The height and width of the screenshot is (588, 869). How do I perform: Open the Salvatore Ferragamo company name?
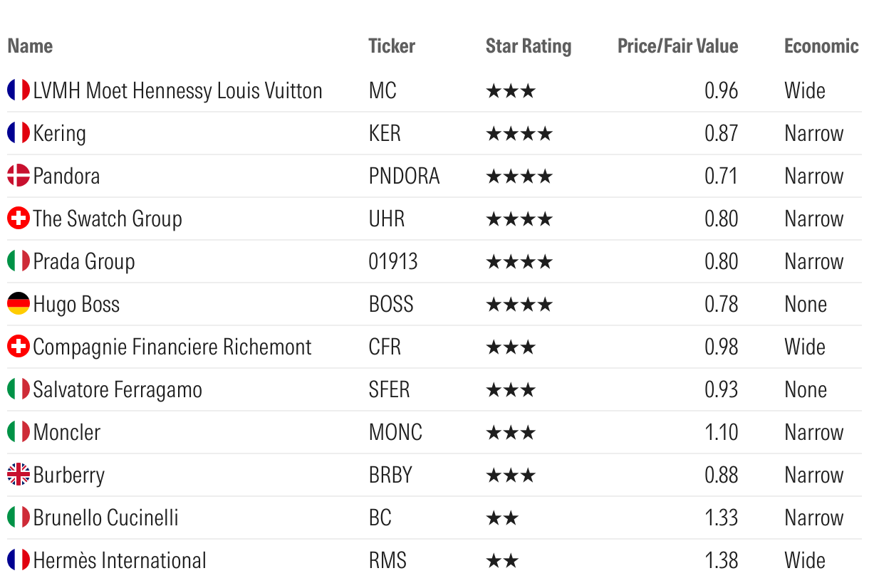pos(118,390)
